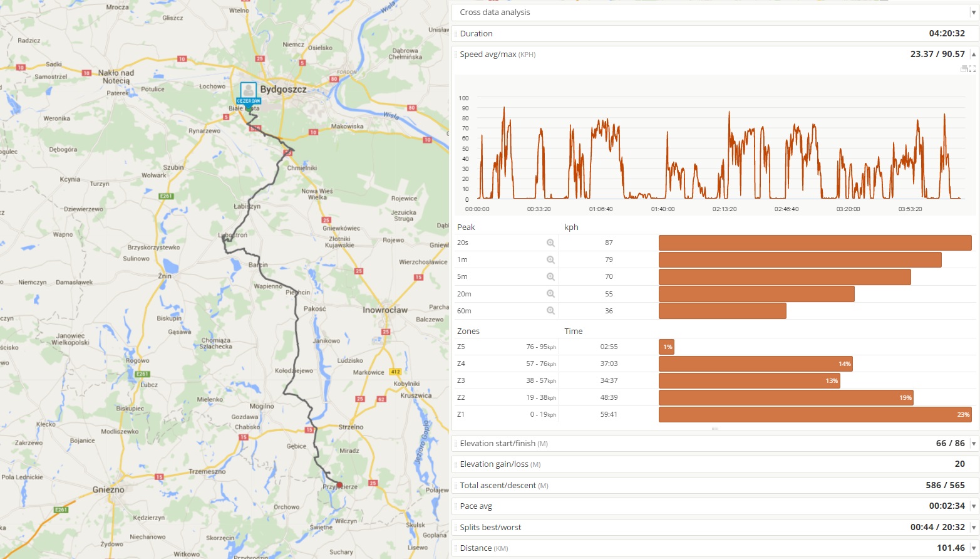The image size is (980, 559).
Task: Select the Z2 zone 19% bar
Action: (786, 397)
